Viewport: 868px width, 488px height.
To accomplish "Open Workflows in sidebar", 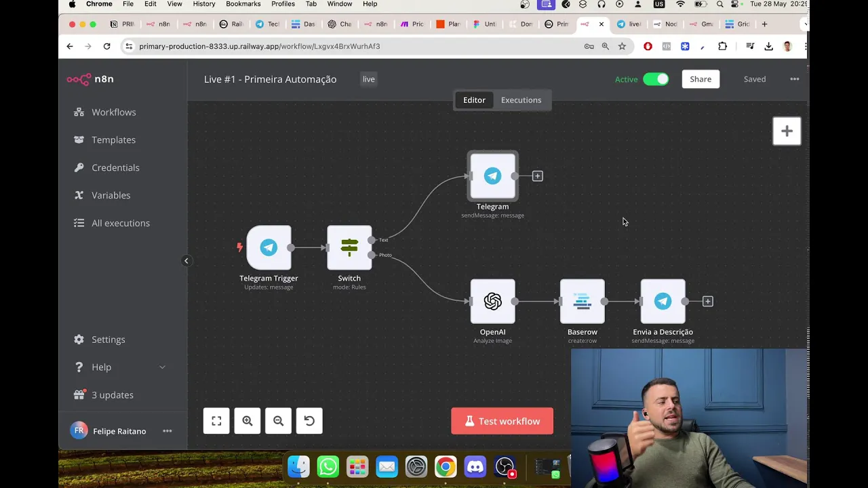I will [105, 112].
